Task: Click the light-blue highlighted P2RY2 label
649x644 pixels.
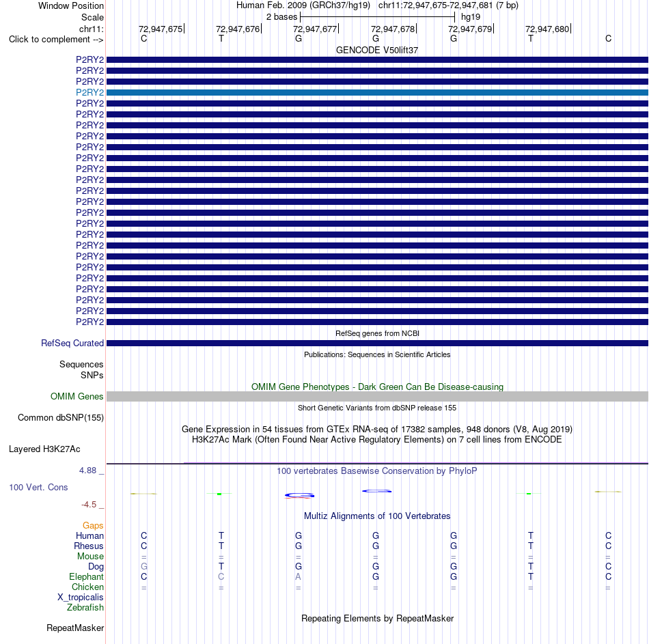Action: (89, 92)
